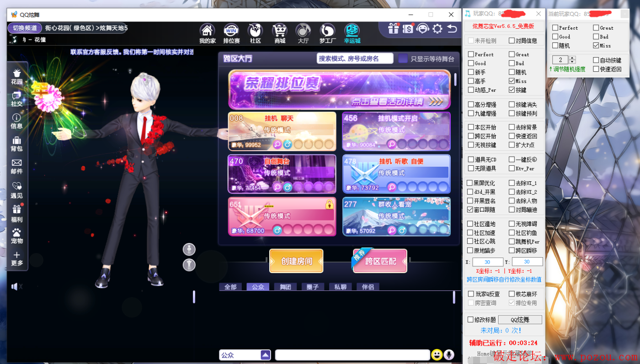Open 宠物 pet paw sidebar icon
This screenshot has height=364, width=640.
tap(17, 236)
